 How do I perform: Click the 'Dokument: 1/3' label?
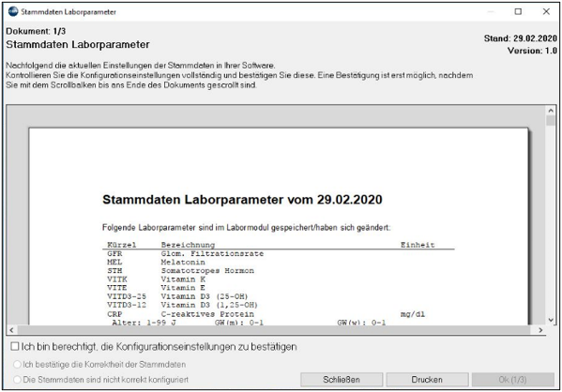[x=36, y=31]
